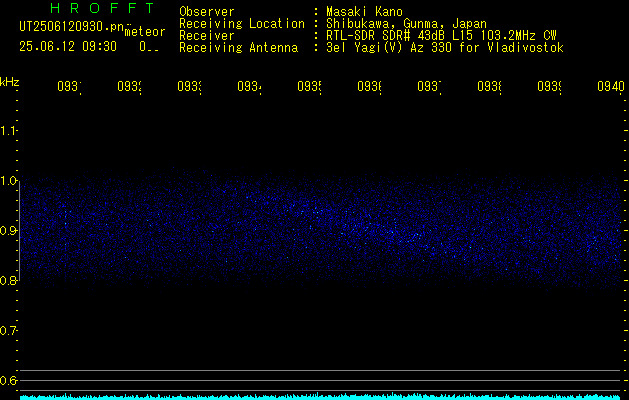Click the 0933 time axis marker
629x400 pixels.
(x=189, y=87)
